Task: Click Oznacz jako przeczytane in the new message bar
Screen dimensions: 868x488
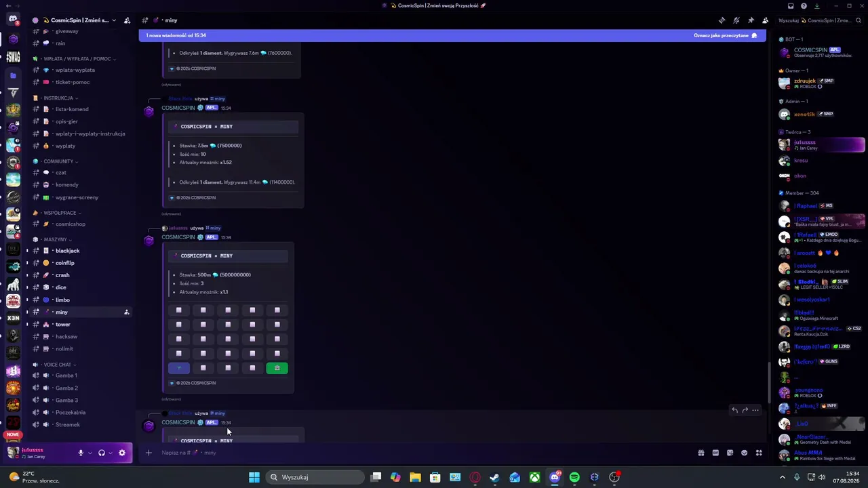Action: [x=725, y=35]
